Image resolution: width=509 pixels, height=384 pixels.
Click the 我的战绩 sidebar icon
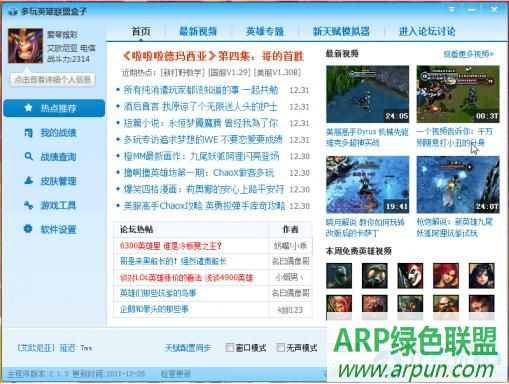29,133
